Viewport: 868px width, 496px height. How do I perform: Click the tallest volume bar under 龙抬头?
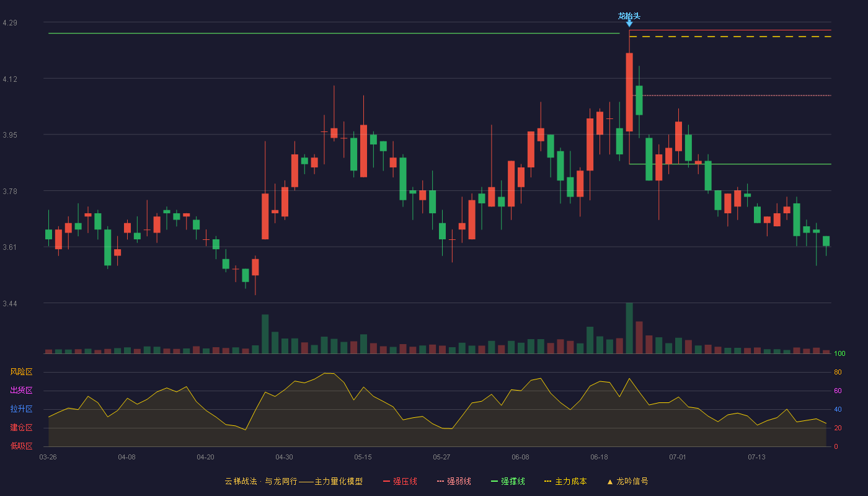(629, 328)
